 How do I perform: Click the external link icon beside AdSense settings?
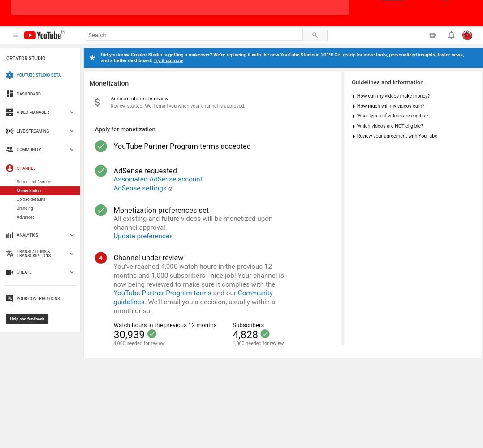(170, 189)
